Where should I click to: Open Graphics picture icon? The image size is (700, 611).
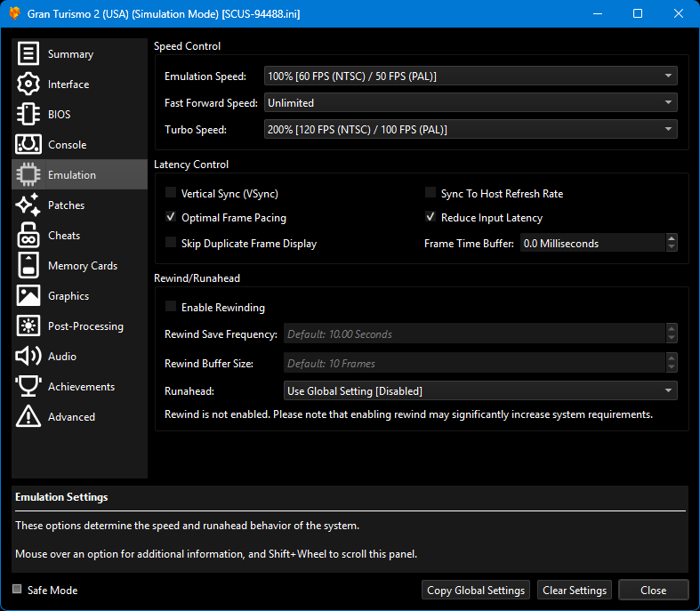pyautogui.click(x=28, y=296)
